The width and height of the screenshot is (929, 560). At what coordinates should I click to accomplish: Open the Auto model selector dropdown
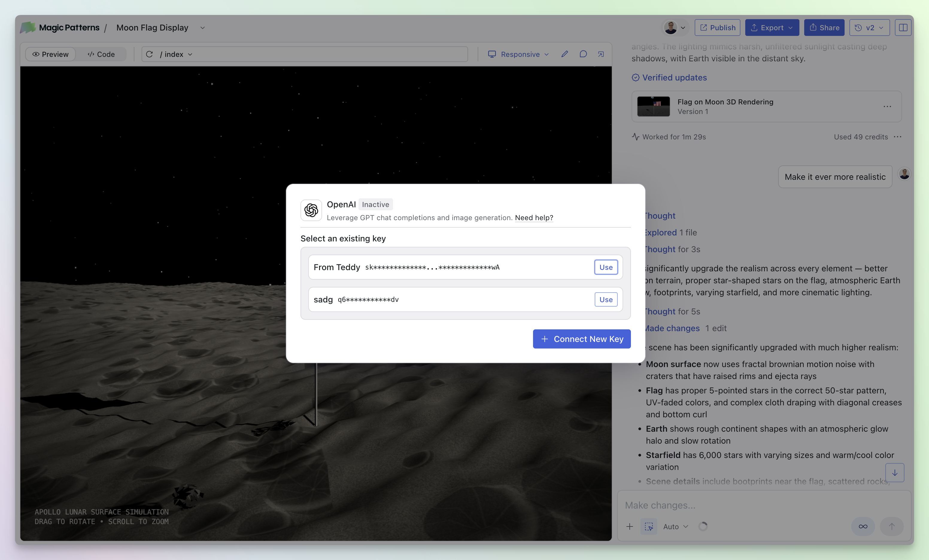[x=675, y=526]
